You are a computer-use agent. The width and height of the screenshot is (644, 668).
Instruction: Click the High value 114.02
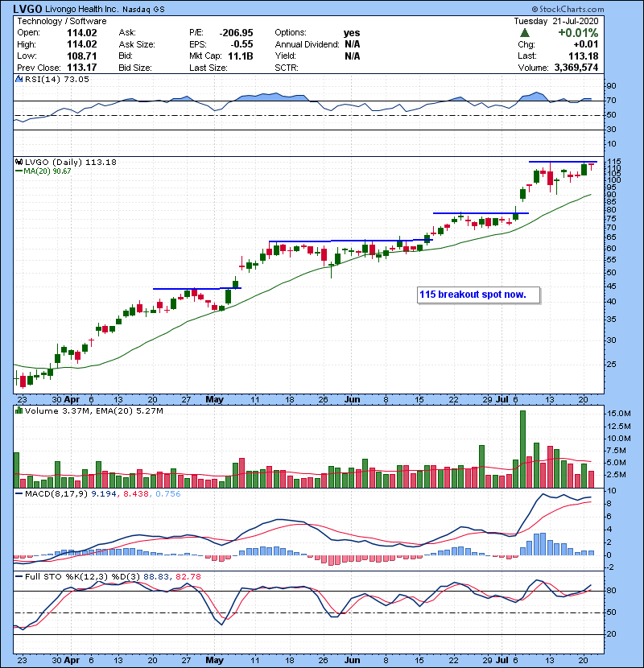point(82,44)
